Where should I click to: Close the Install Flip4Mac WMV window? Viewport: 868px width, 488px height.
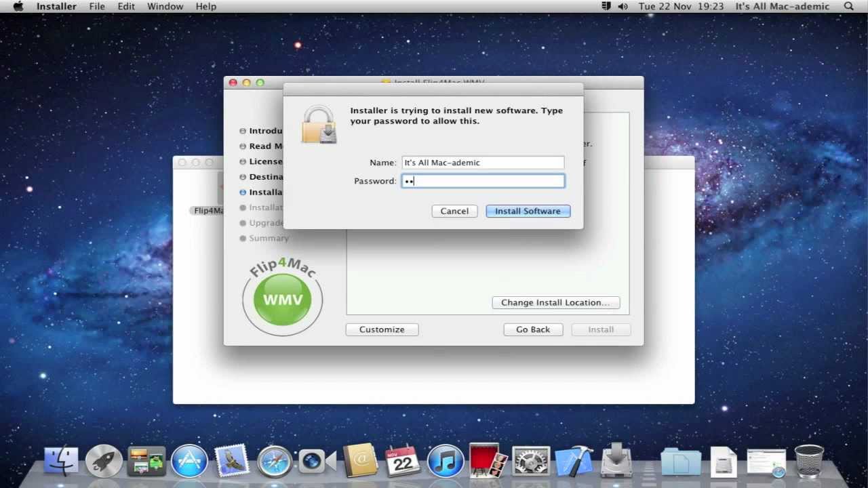click(x=233, y=83)
